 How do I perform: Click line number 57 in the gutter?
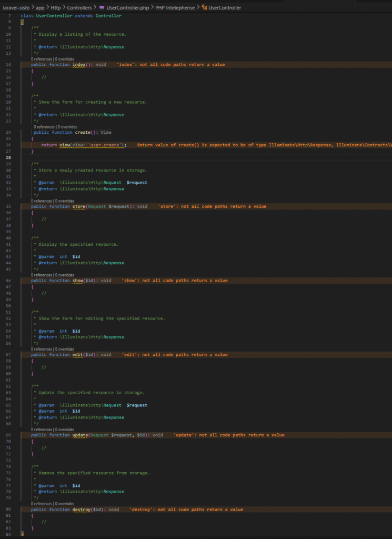(x=9, y=355)
